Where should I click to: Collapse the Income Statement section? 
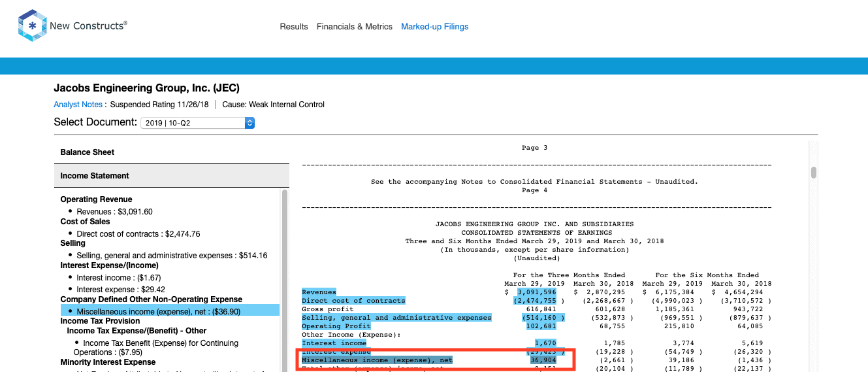coord(171,176)
